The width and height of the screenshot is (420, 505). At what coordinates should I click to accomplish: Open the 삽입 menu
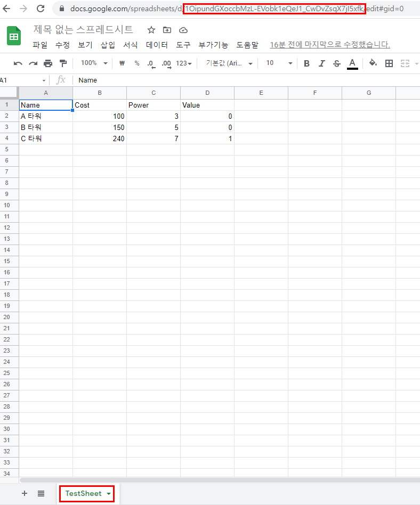click(x=108, y=45)
